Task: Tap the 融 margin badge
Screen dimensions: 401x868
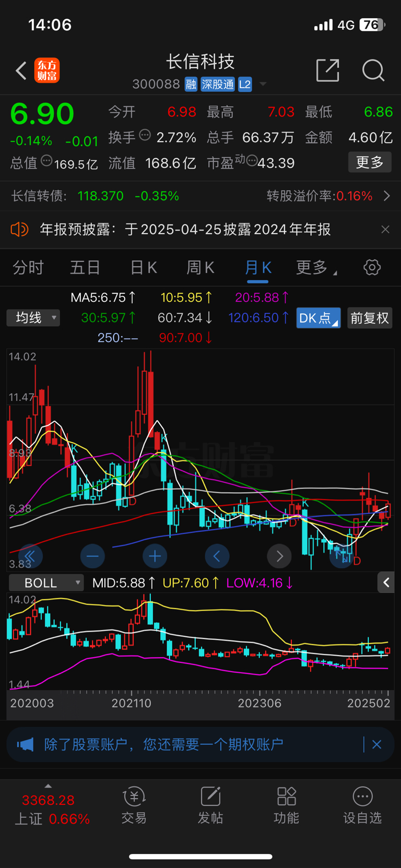Action: pos(191,84)
